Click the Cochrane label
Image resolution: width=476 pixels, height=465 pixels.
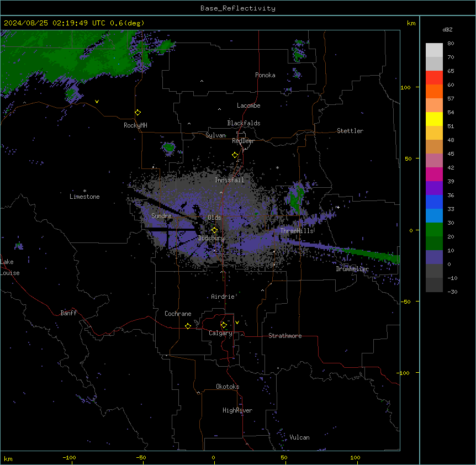coord(178,314)
